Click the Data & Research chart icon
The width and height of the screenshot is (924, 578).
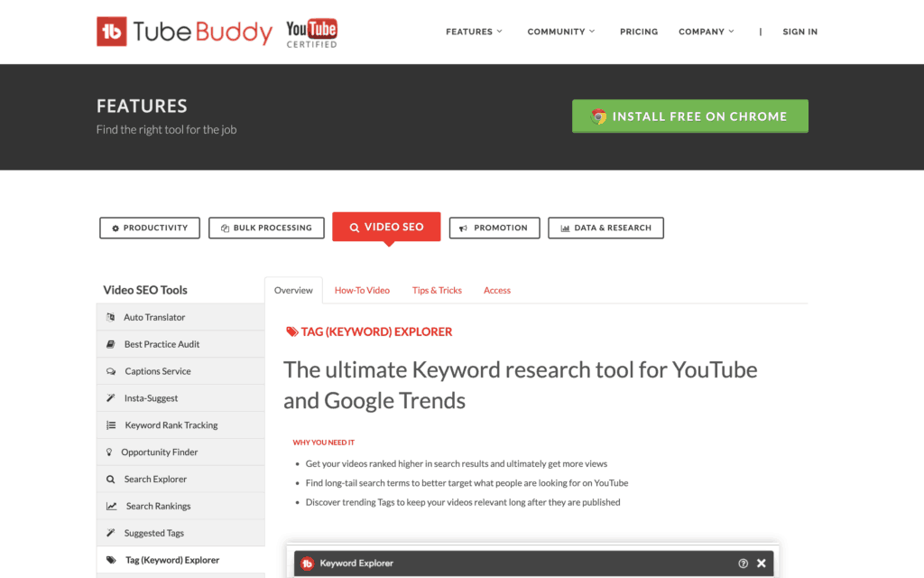[565, 228]
